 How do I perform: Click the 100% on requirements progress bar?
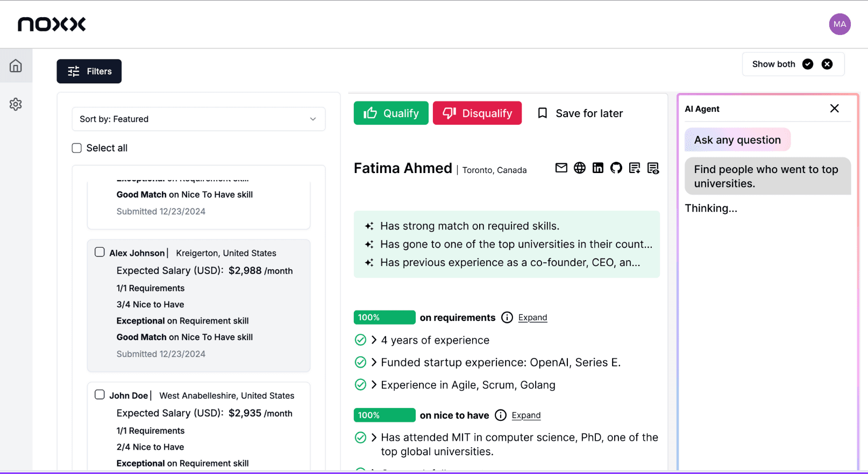coord(385,318)
